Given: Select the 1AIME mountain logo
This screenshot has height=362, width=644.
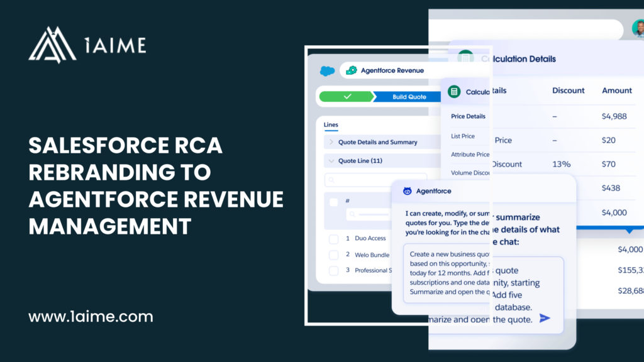Looking at the screenshot, I should click(53, 44).
